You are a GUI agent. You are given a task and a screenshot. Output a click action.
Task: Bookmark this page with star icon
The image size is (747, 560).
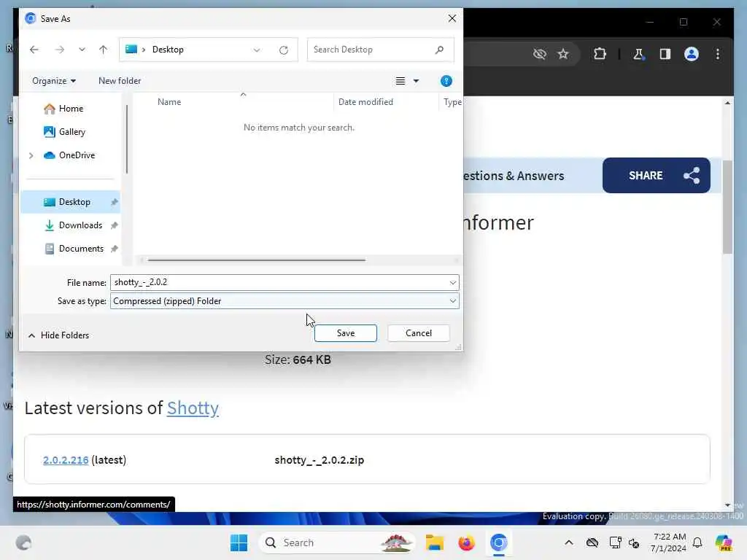(562, 54)
